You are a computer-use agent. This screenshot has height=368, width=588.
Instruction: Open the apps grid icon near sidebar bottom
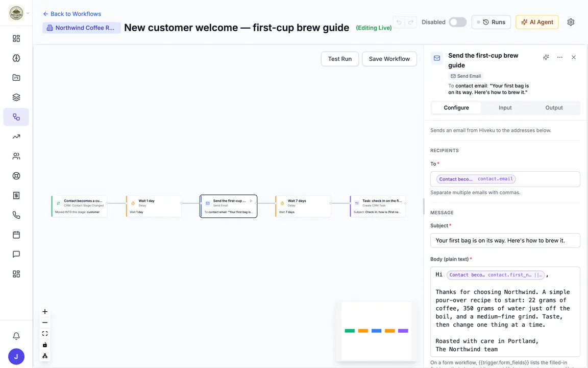click(x=16, y=274)
